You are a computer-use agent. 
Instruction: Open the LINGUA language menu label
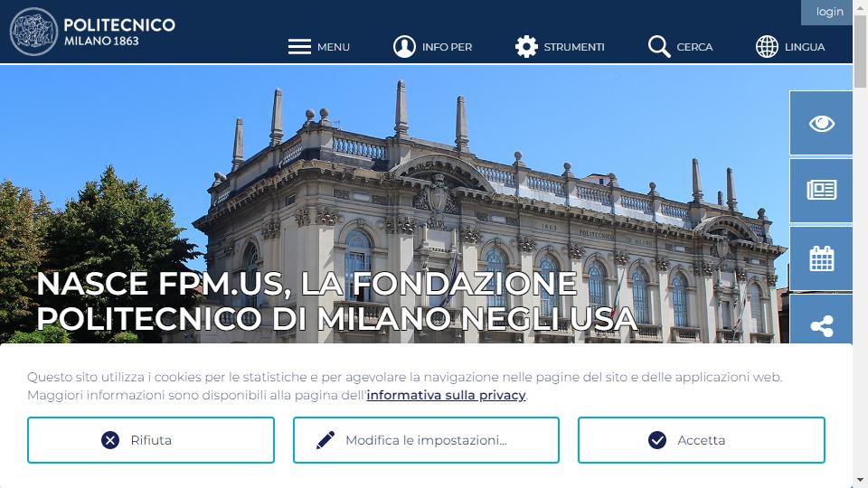point(805,47)
